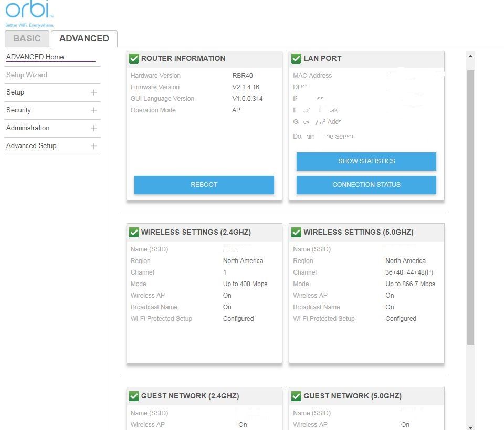Click Wireless Settings 5.0GHz status check icon
The width and height of the screenshot is (504, 430).
pyautogui.click(x=297, y=233)
